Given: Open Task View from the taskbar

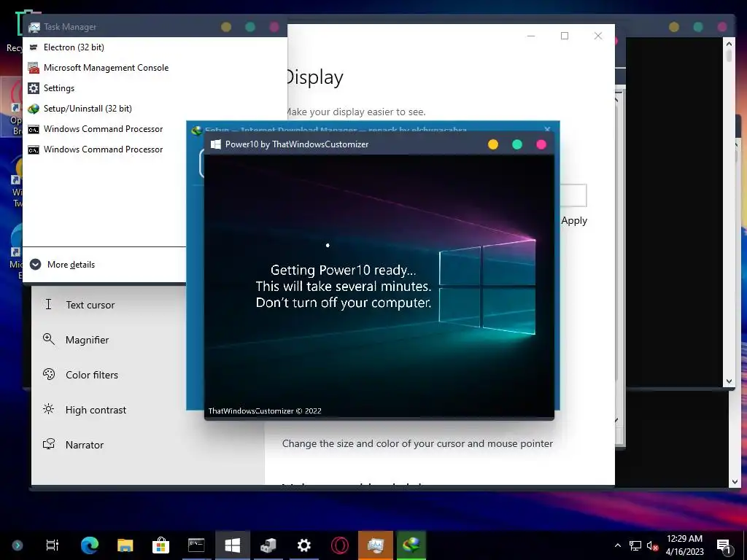Looking at the screenshot, I should [52, 545].
